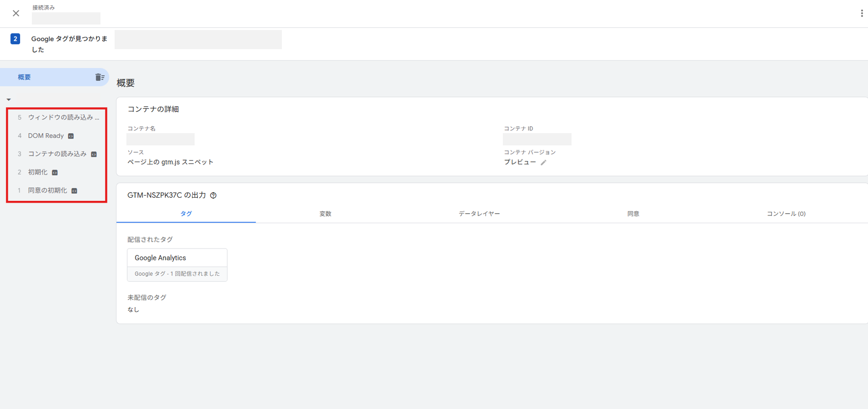This screenshot has height=409, width=868.
Task: Click the API icon beside 初期化
Action: pyautogui.click(x=55, y=173)
